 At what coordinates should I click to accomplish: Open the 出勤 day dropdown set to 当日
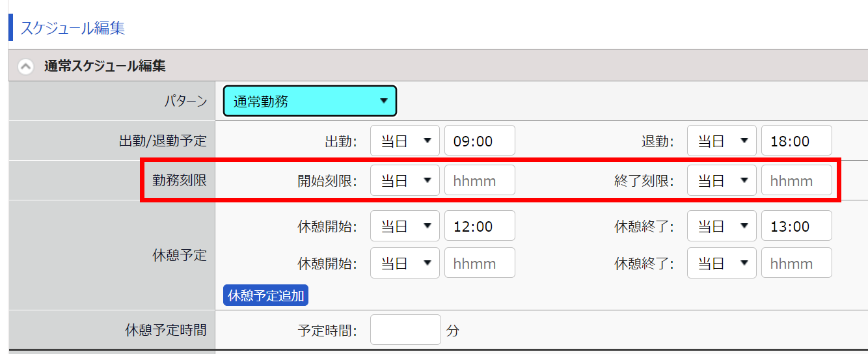pyautogui.click(x=405, y=141)
